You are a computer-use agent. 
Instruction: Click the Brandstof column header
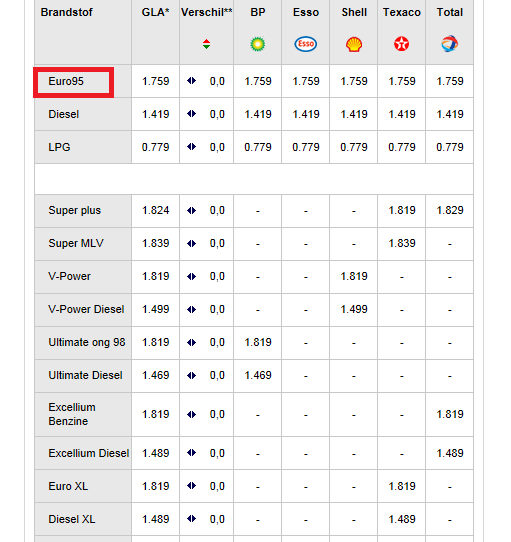[x=66, y=12]
